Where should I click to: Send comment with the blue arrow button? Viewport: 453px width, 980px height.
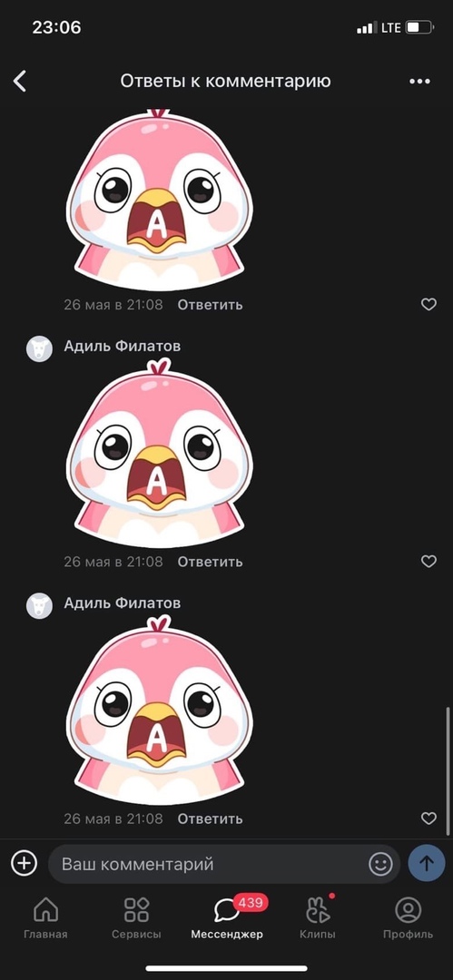coord(426,864)
